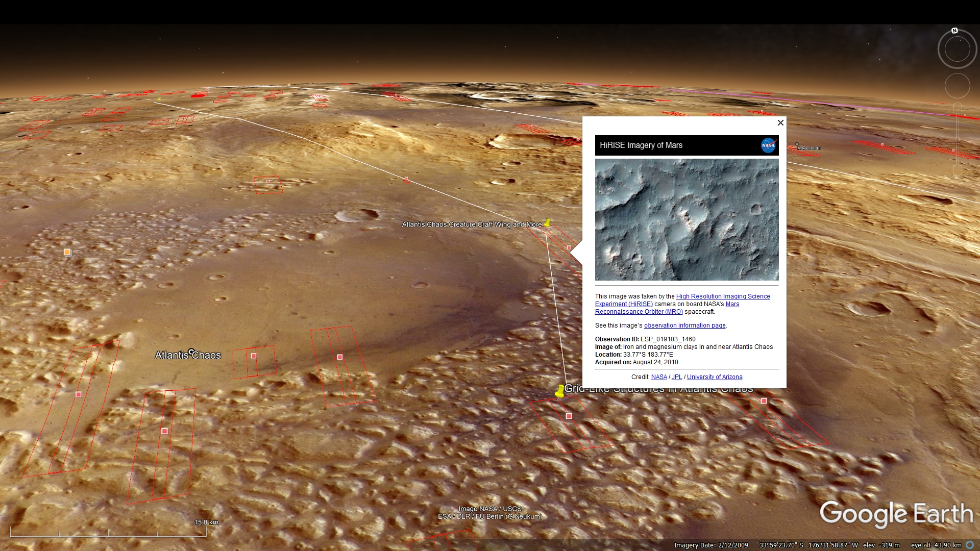Open the High Resolution Imaging Science Experiment link
This screenshot has width=980, height=551.
coord(723,296)
